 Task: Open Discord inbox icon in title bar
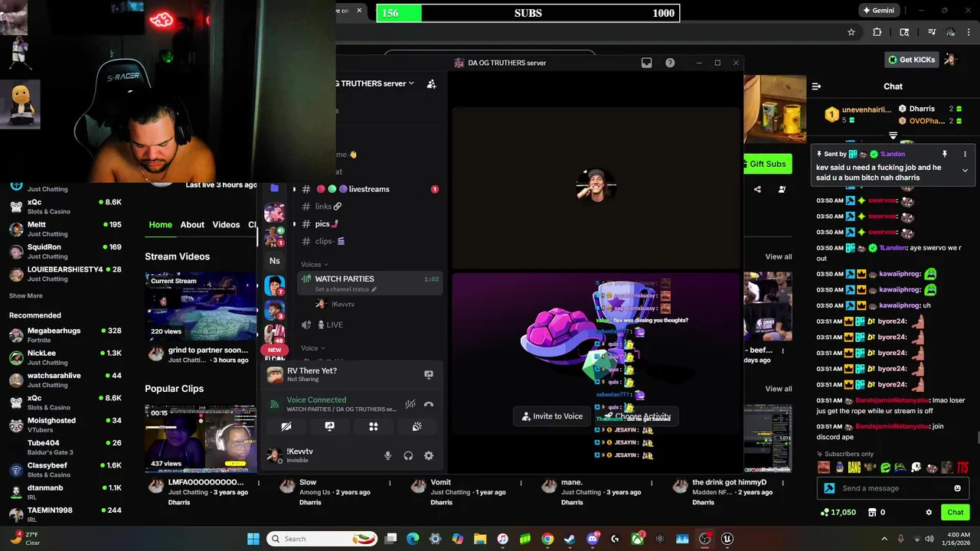tap(647, 63)
